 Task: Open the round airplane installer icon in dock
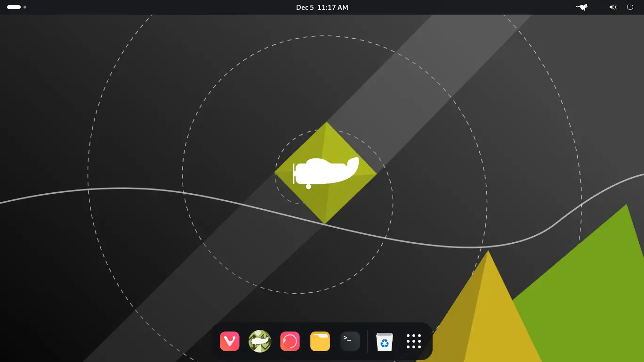coord(260,341)
